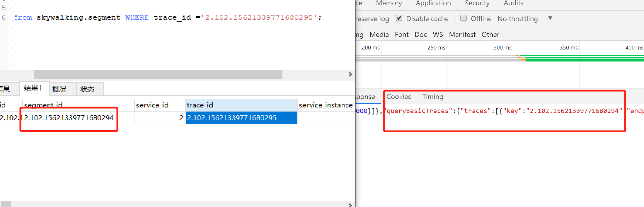644x207 pixels.
Task: Click the results grid horizontal scrollbar thumb
Action: pos(6,204)
